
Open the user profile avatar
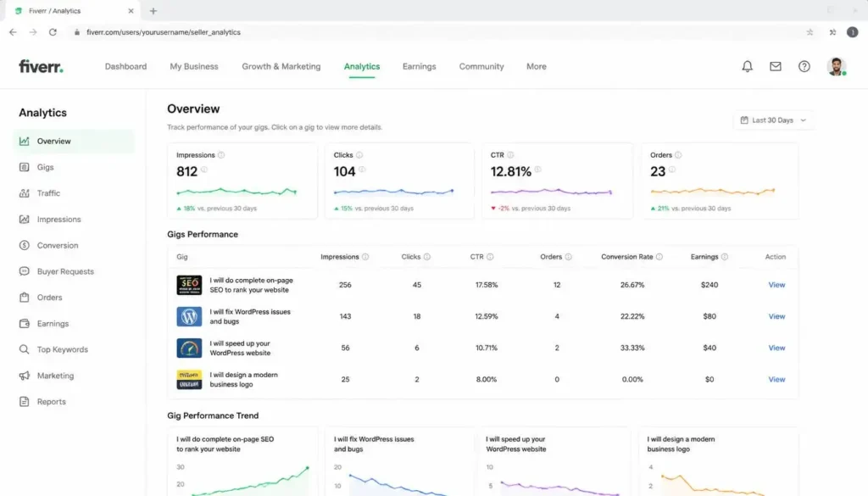click(837, 66)
